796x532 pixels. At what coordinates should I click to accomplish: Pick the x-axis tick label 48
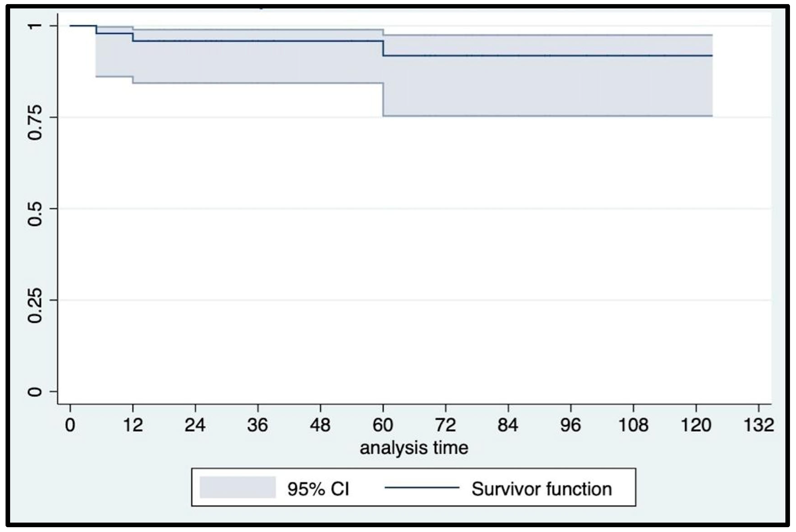(320, 425)
